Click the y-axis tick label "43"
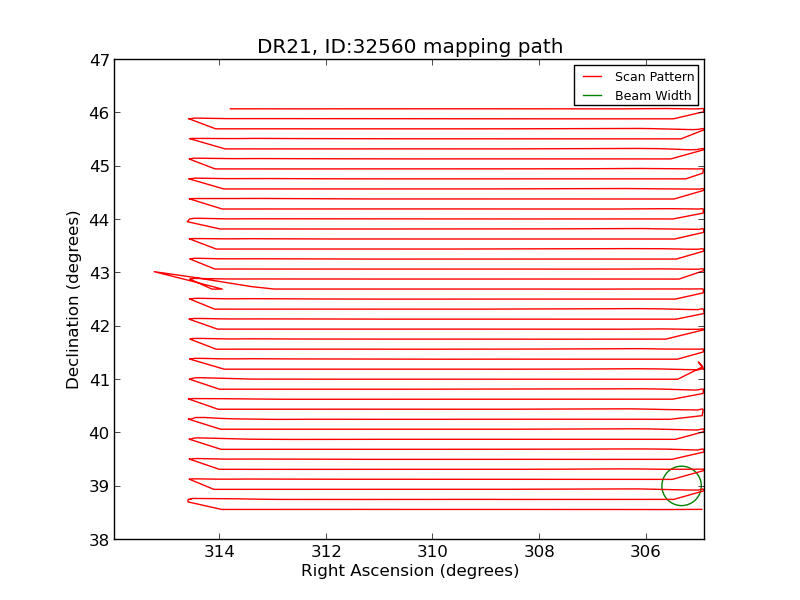 click(99, 273)
